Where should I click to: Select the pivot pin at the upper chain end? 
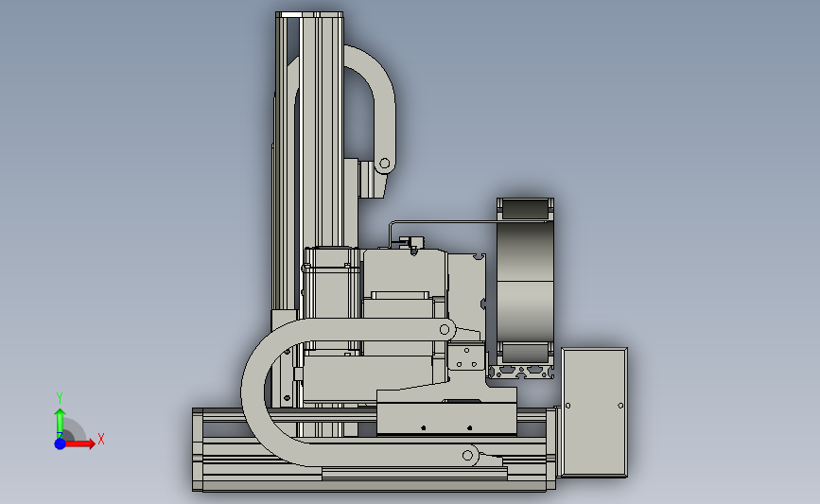(384, 164)
